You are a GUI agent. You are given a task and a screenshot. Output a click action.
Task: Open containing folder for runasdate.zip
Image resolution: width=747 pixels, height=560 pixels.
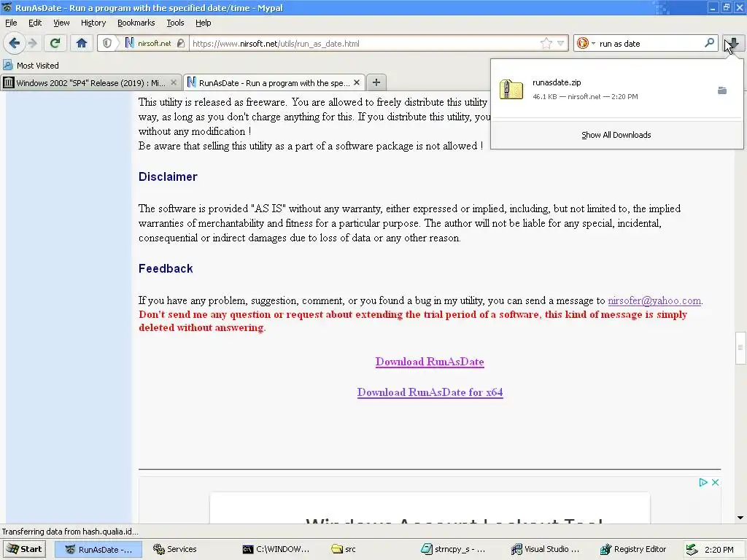[x=722, y=90]
